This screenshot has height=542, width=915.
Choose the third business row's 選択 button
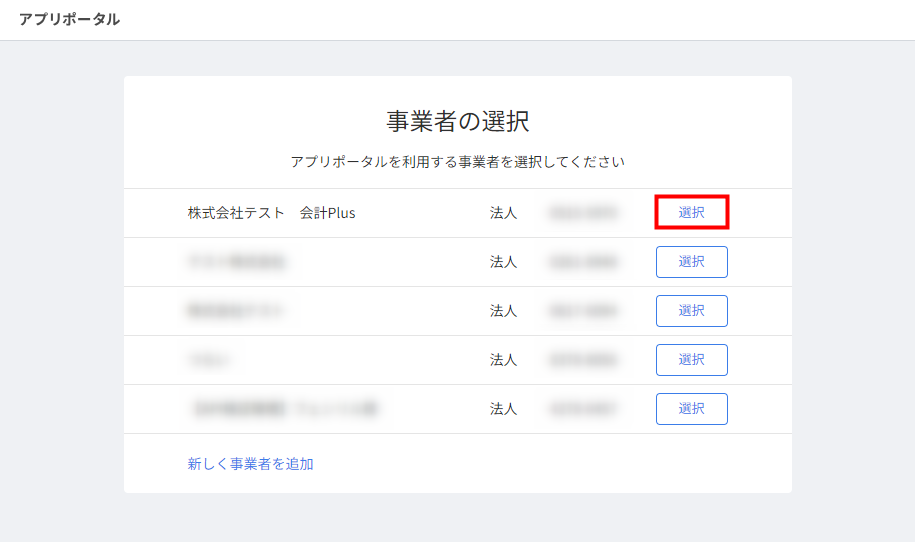(691, 311)
